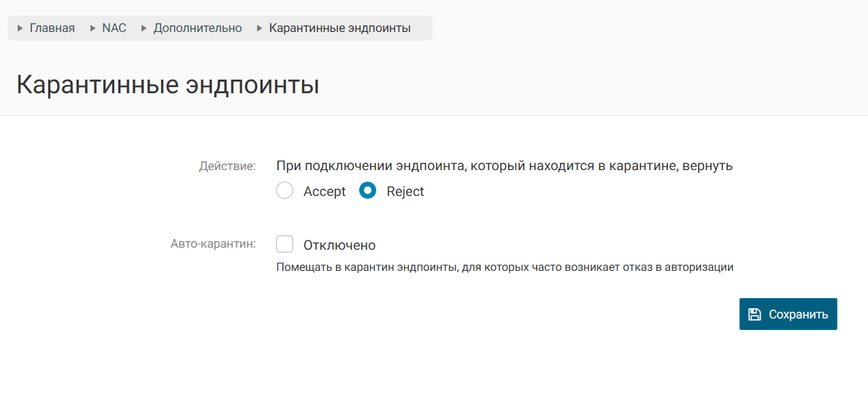Click the Reject option label
This screenshot has height=394, width=868.
point(405,192)
